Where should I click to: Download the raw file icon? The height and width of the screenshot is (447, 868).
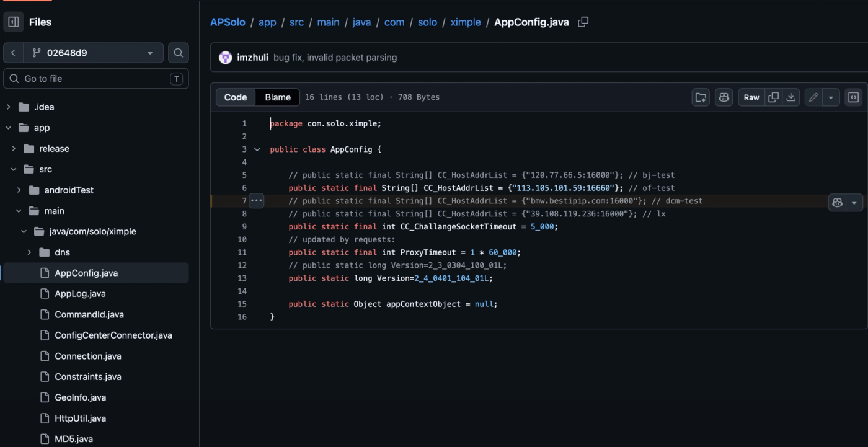790,97
